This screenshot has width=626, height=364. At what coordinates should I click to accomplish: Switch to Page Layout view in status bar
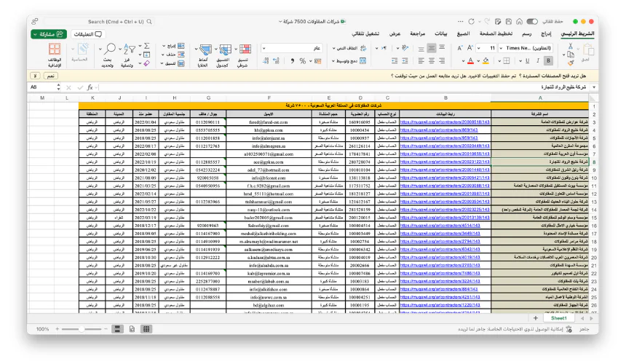pos(132,329)
